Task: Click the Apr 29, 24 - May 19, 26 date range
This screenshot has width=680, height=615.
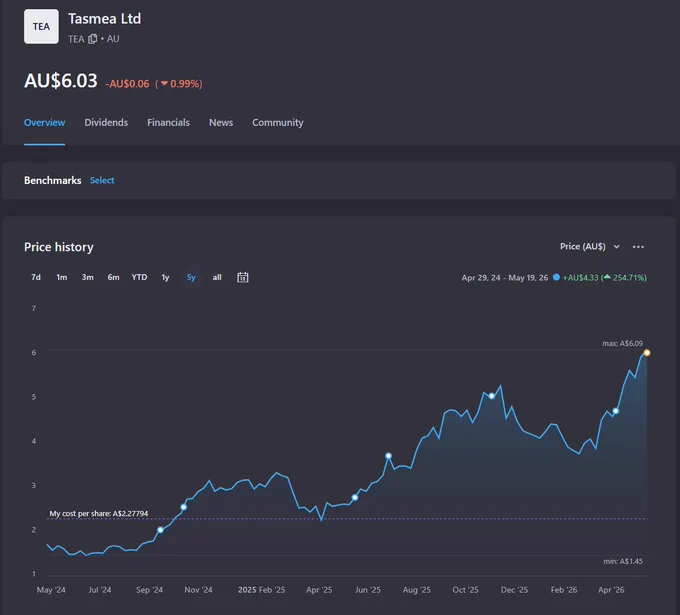Action: pyautogui.click(x=505, y=278)
